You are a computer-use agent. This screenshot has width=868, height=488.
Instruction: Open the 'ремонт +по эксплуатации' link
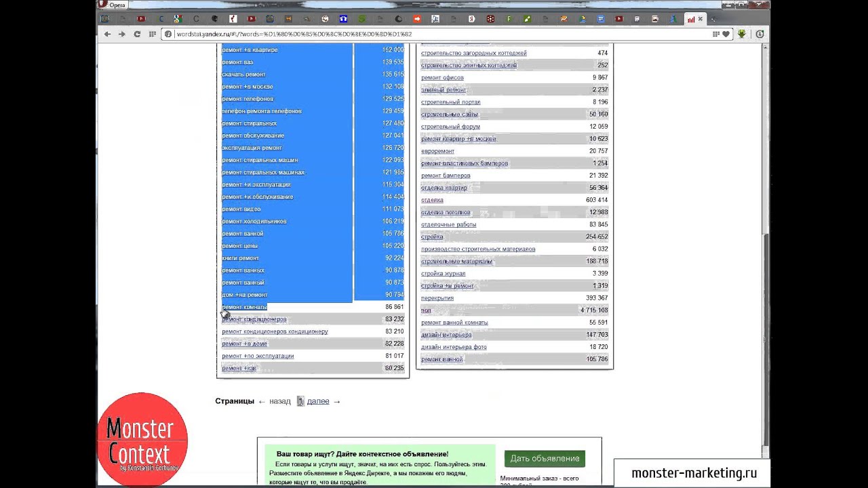click(258, 356)
